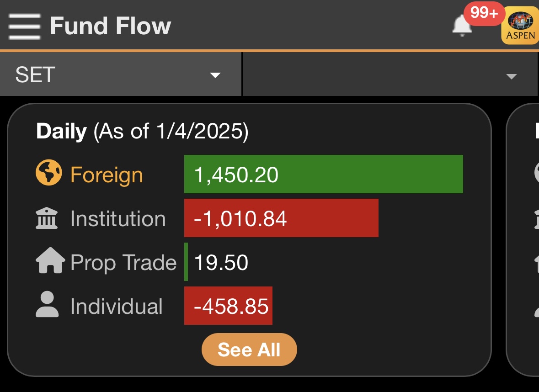The height and width of the screenshot is (392, 539).
Task: Click the Daily card heading
Action: [142, 132]
